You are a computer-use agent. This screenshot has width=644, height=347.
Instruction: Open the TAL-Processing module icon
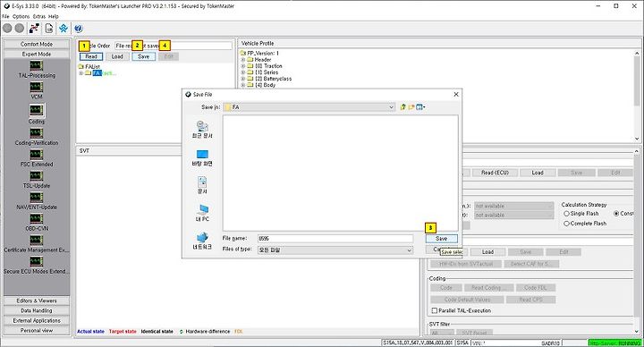tap(36, 65)
